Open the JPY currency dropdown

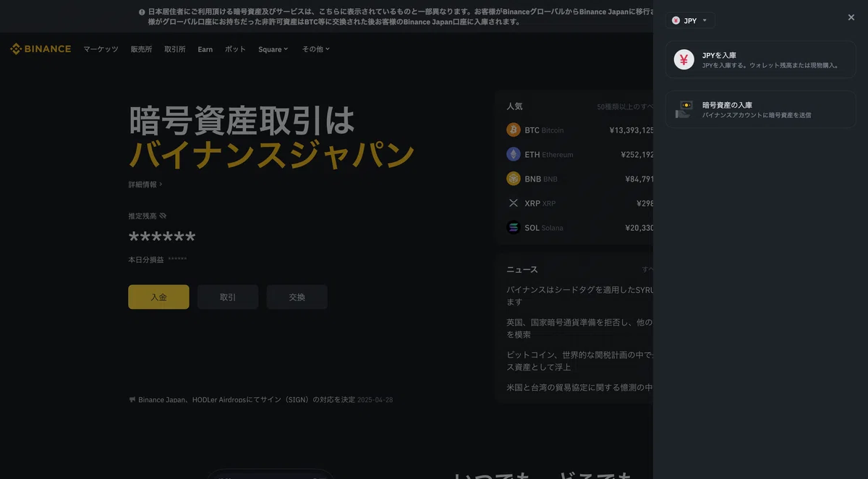point(690,20)
